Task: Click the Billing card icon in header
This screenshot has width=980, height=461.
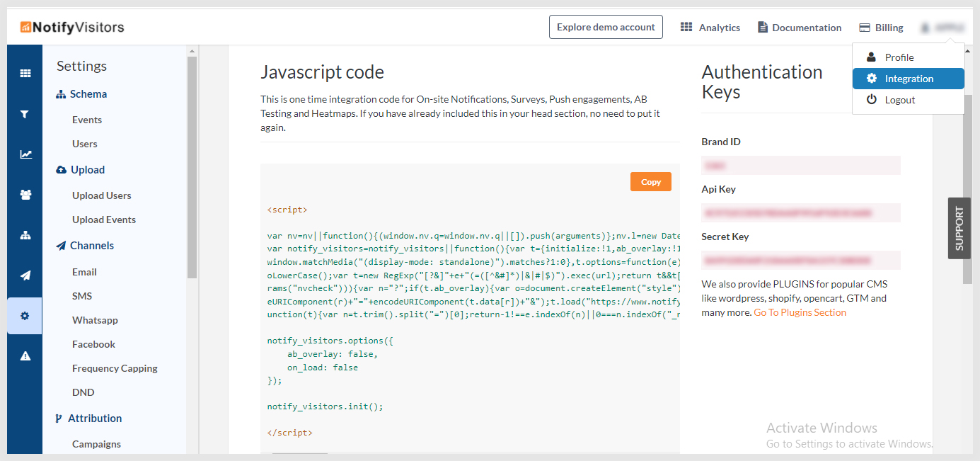Action: coord(865,28)
